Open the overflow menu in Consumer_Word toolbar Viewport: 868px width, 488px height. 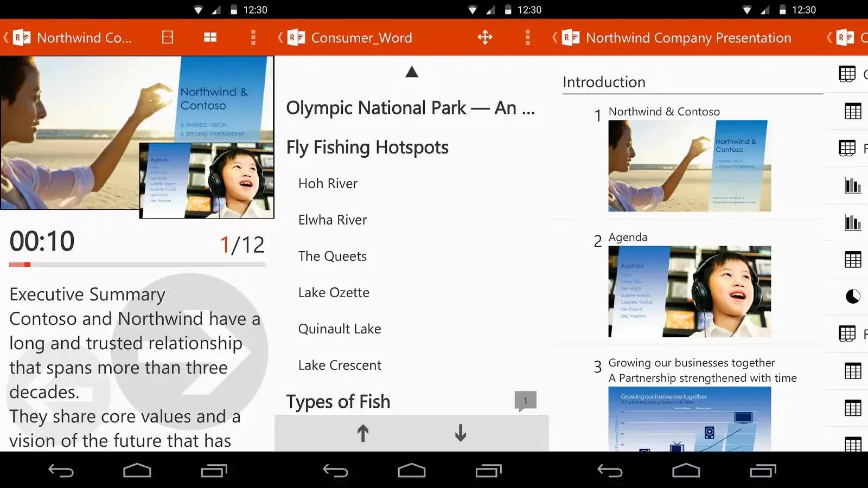527,37
